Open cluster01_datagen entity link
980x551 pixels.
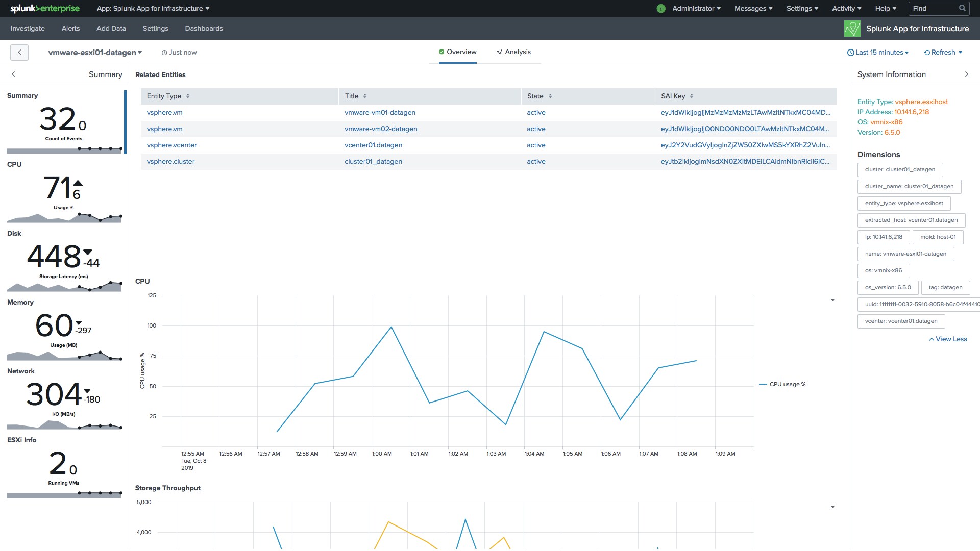tap(373, 161)
